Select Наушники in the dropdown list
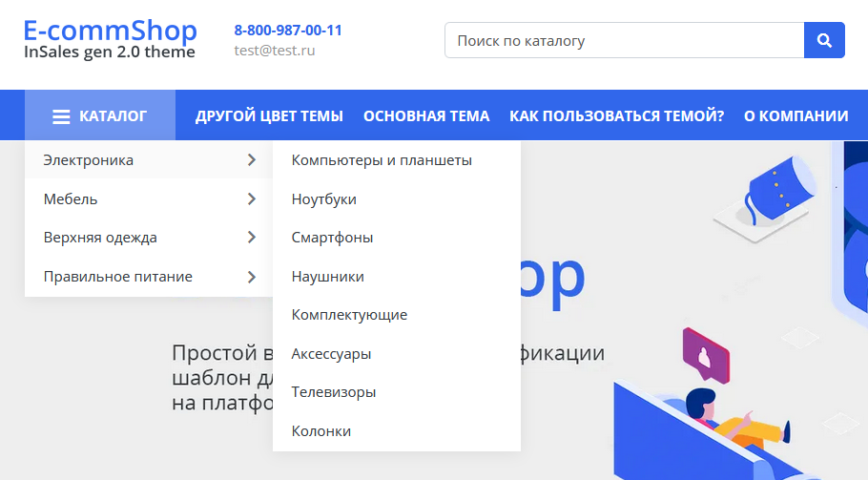This screenshot has height=480, width=868. coord(327,277)
